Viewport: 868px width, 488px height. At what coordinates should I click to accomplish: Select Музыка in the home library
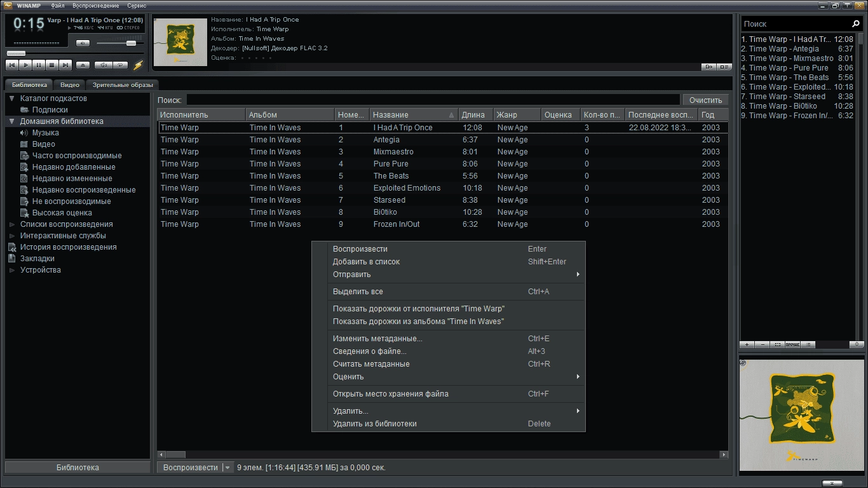(45, 133)
